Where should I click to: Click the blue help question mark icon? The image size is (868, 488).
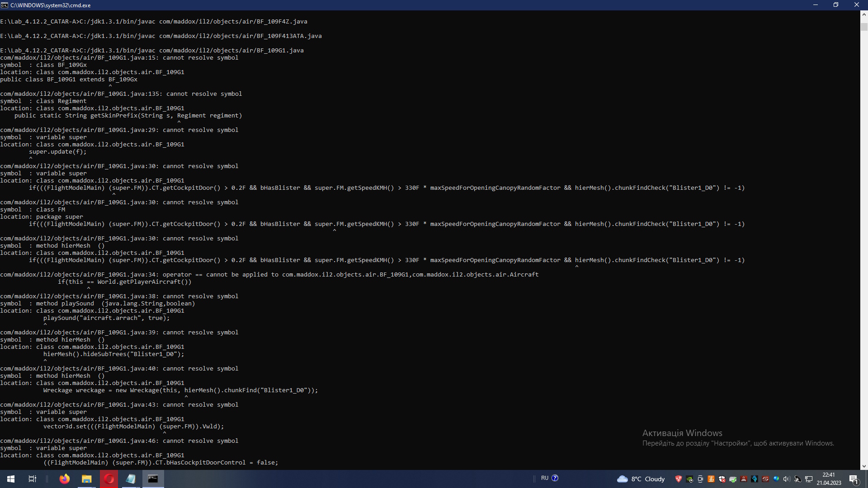(555, 478)
